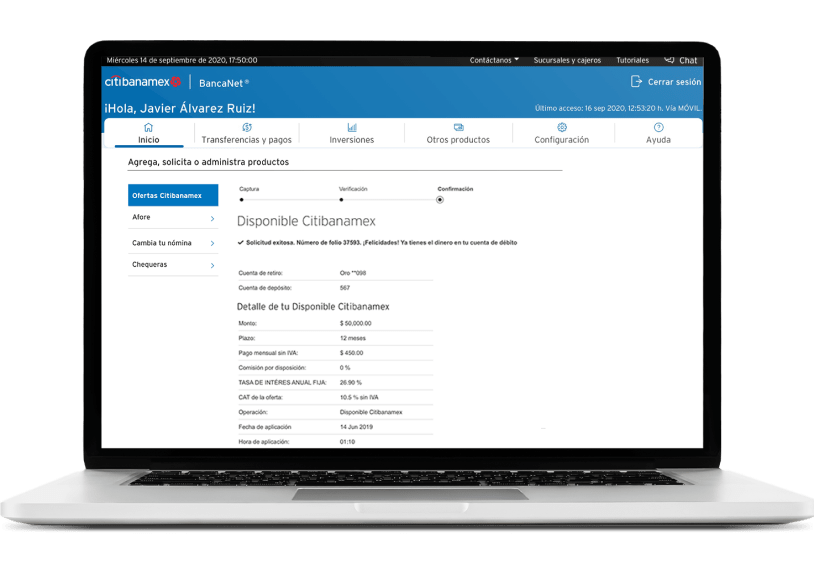Click the Cuenta de retiro value Oro **098
This screenshot has height=570, width=814.
coord(353,273)
